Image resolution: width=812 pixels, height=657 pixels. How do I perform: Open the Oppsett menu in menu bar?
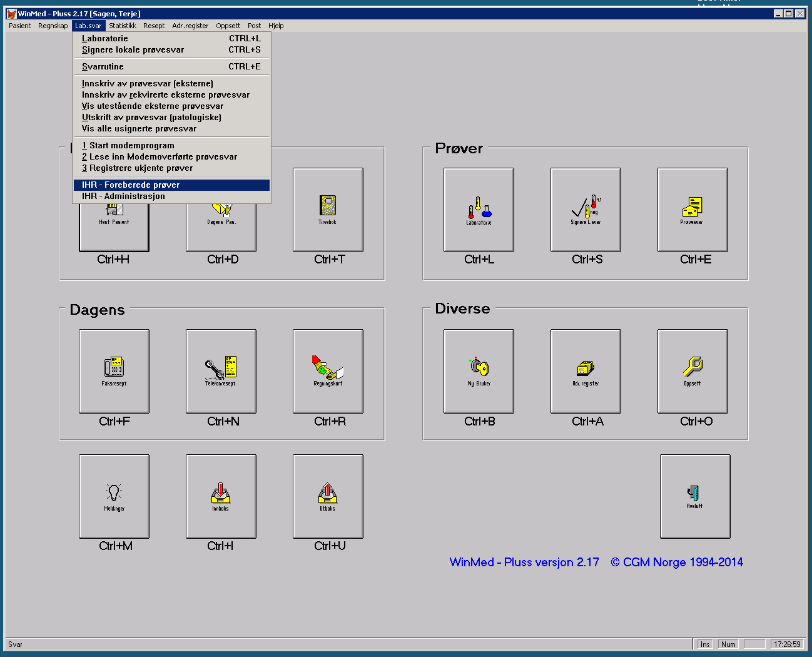pos(228,26)
